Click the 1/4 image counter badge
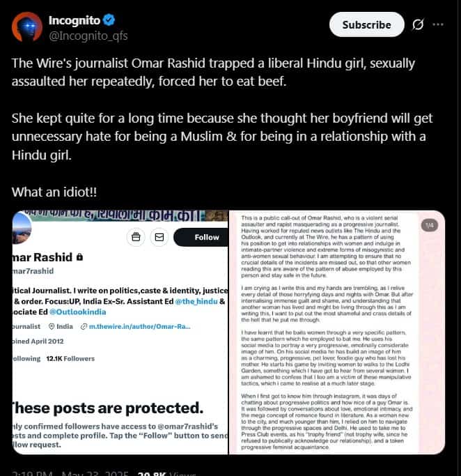Screen dimensions: 461x476 click(430, 225)
